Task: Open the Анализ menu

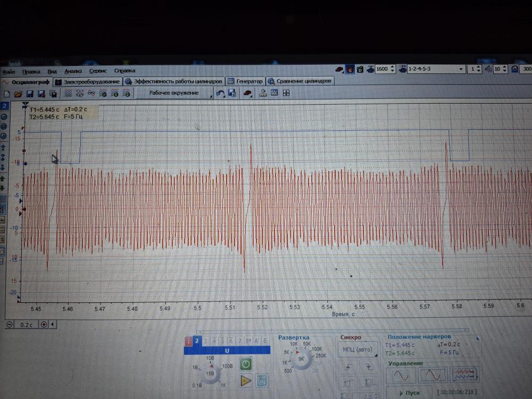Action: point(73,70)
